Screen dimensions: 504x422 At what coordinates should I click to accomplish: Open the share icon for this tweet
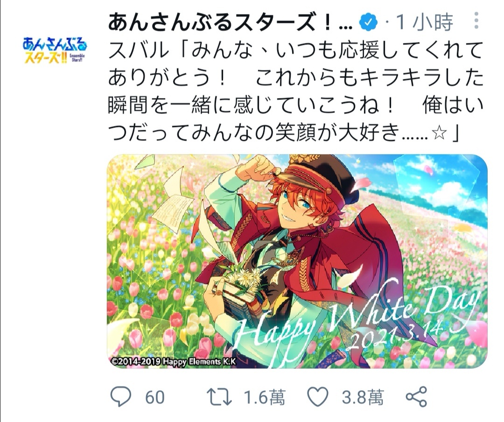(417, 397)
